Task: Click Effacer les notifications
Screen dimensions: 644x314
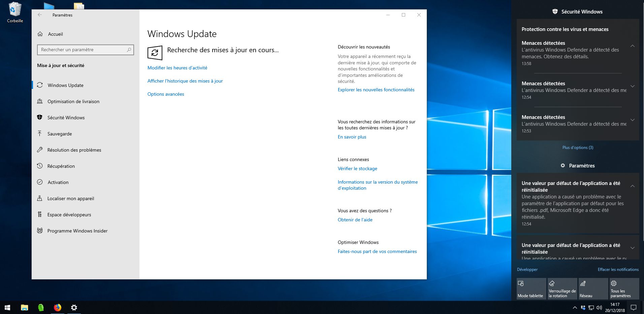Action: [x=618, y=270]
